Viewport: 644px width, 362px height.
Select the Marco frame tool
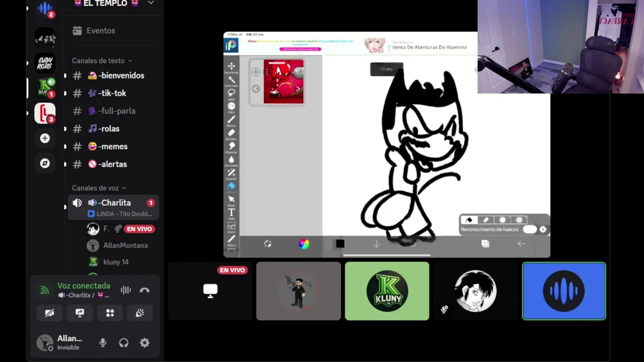(231, 226)
